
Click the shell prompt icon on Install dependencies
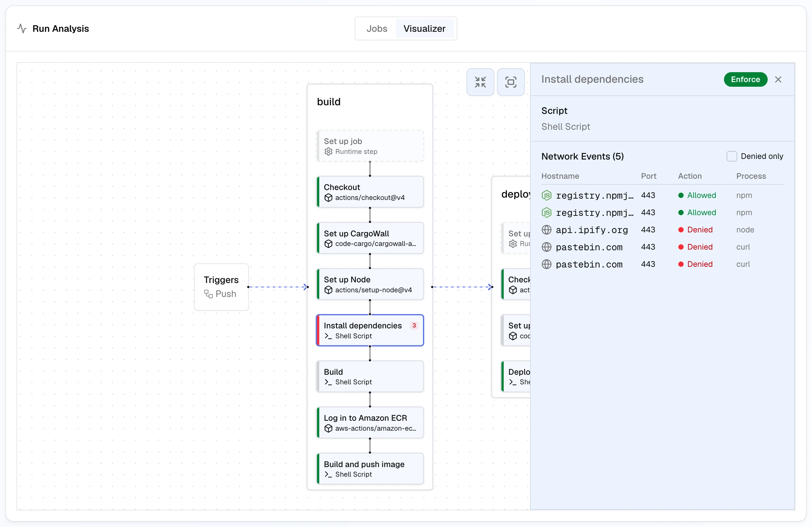(x=328, y=336)
